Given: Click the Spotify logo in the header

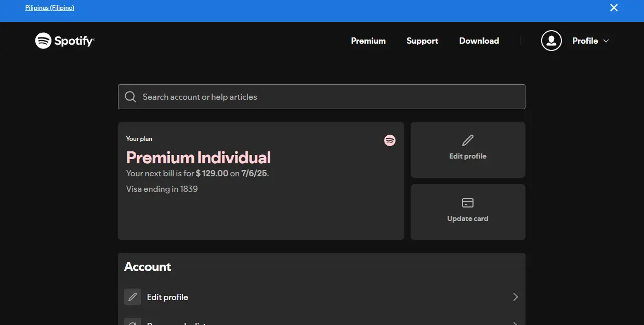Looking at the screenshot, I should [x=65, y=41].
